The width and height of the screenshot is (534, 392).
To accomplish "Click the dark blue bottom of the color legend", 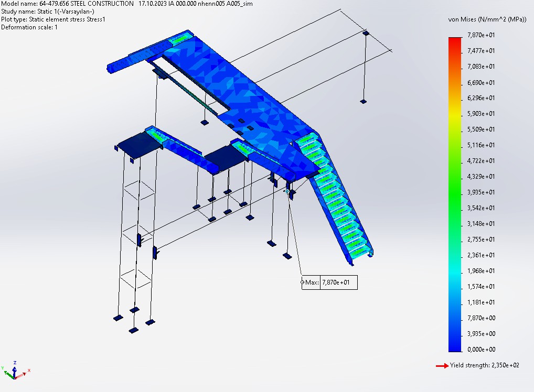I will 455,343.
